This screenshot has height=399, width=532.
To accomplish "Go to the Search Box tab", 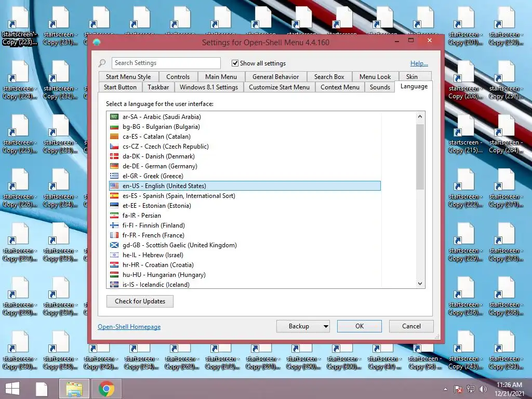I will click(329, 77).
